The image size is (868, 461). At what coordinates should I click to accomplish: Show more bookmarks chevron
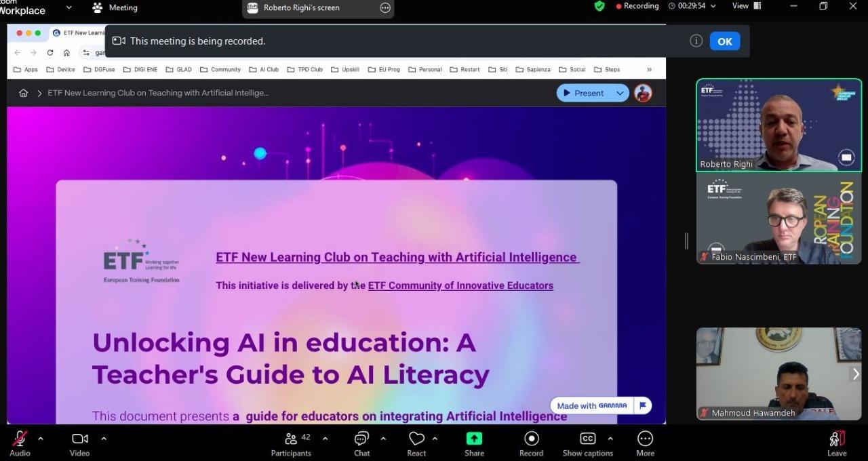pos(649,69)
